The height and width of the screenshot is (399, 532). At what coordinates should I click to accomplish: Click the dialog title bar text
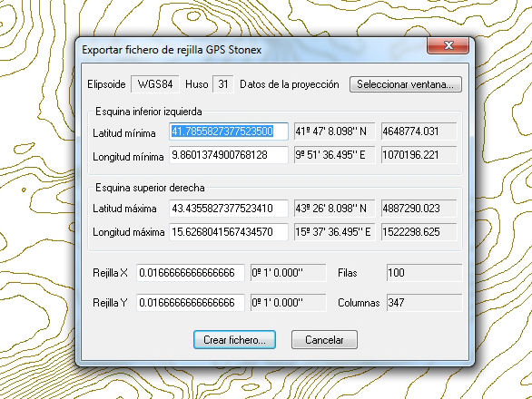point(172,50)
